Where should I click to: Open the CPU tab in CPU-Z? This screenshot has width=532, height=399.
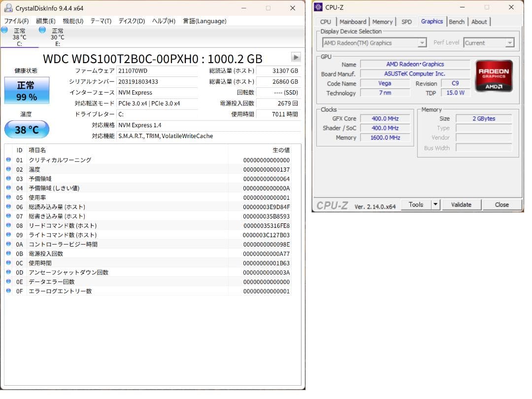point(325,22)
